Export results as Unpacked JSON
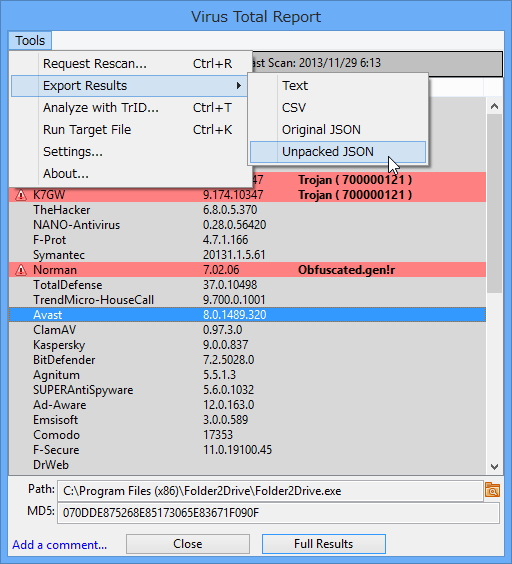Image resolution: width=512 pixels, height=564 pixels. pyautogui.click(x=338, y=151)
